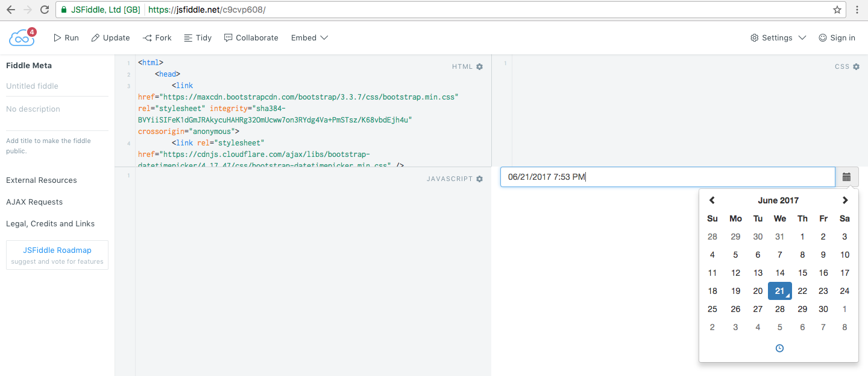The height and width of the screenshot is (376, 868).
Task: Open the HTML panel settings gear
Action: pyautogui.click(x=479, y=66)
